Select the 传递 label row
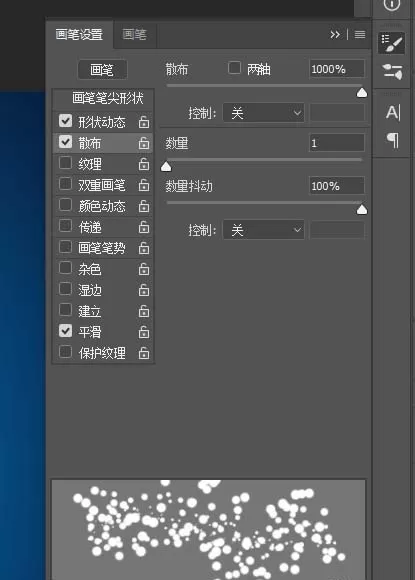Screen dimensions: 415x580 click(x=90, y=227)
